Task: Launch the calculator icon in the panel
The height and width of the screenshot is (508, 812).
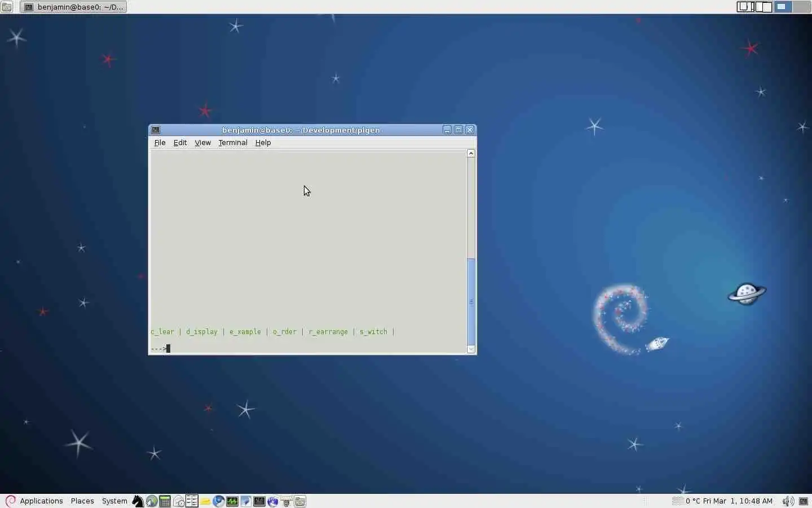Action: point(165,501)
